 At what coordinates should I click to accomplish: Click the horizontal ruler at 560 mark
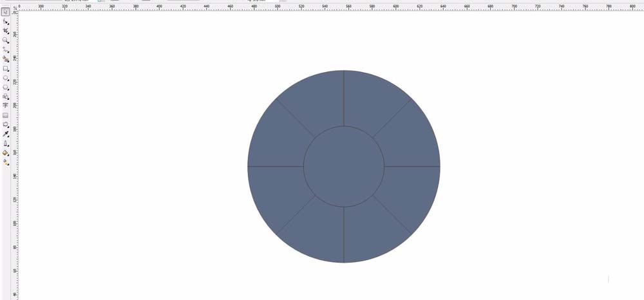348,7
